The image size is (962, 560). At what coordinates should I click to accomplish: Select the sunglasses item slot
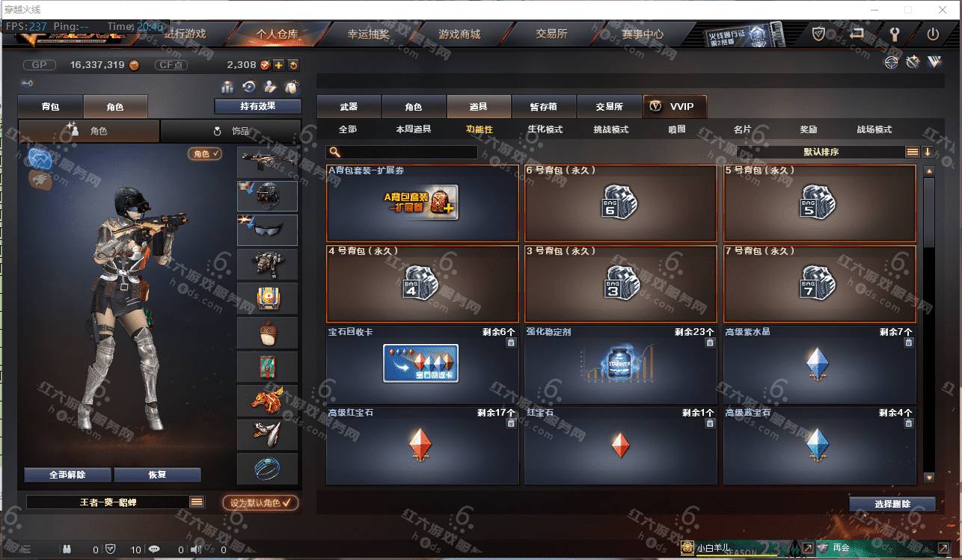click(267, 230)
